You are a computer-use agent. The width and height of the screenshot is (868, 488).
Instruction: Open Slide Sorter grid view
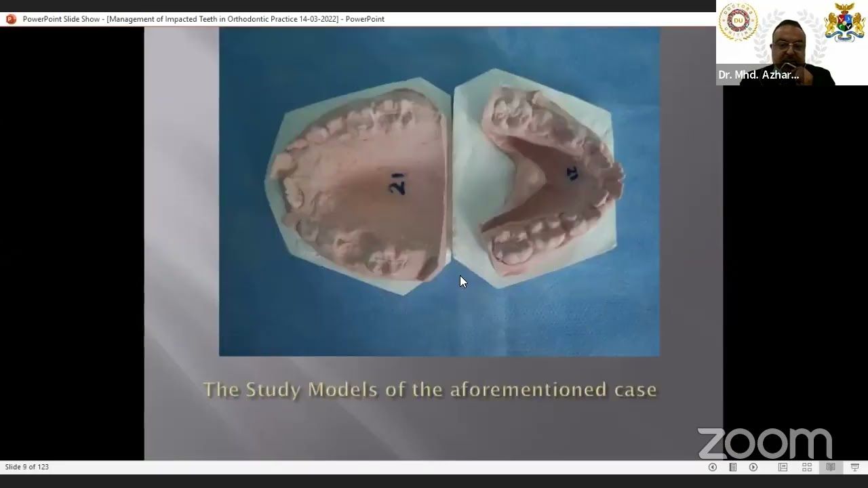click(807, 467)
